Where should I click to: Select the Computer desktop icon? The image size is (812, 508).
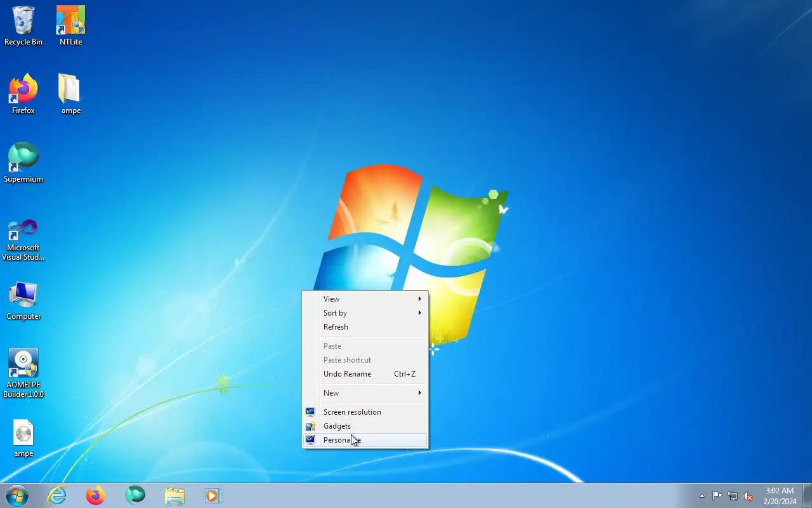23,300
